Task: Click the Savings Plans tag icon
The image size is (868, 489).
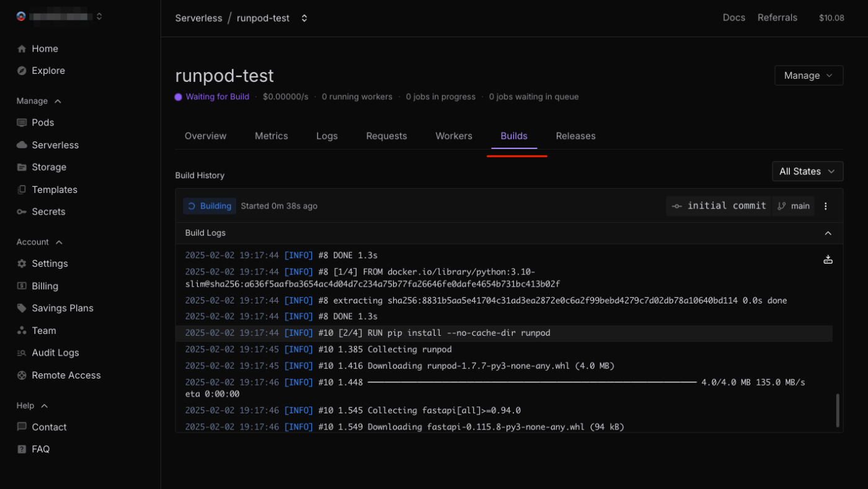Action: pyautogui.click(x=22, y=308)
